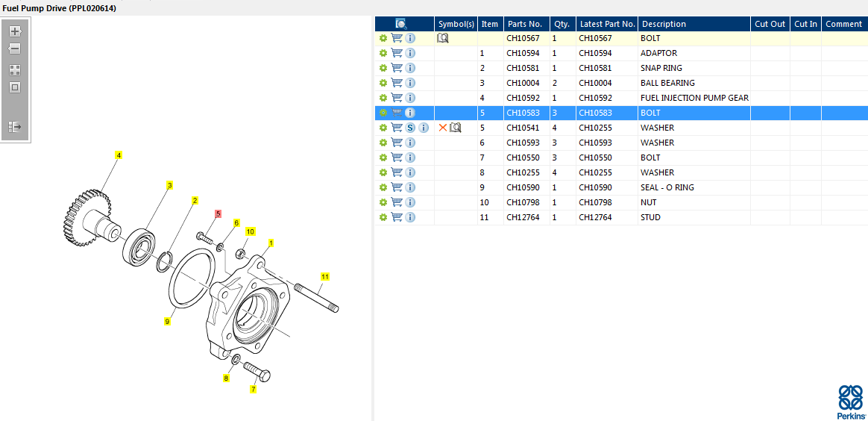This screenshot has width=868, height=421.
Task: Zoom out of the parts diagram
Action: point(14,49)
